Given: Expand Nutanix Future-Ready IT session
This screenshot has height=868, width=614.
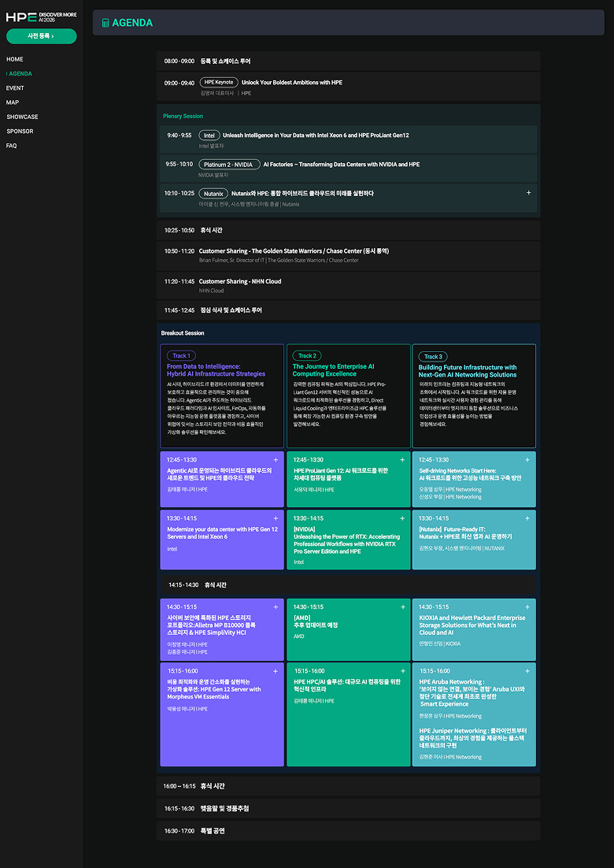Looking at the screenshot, I should [527, 518].
